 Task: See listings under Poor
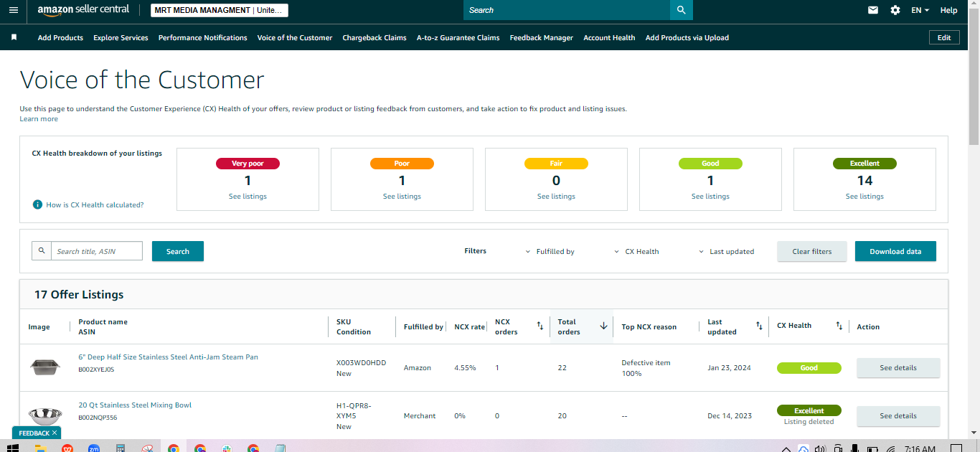pyautogui.click(x=402, y=196)
